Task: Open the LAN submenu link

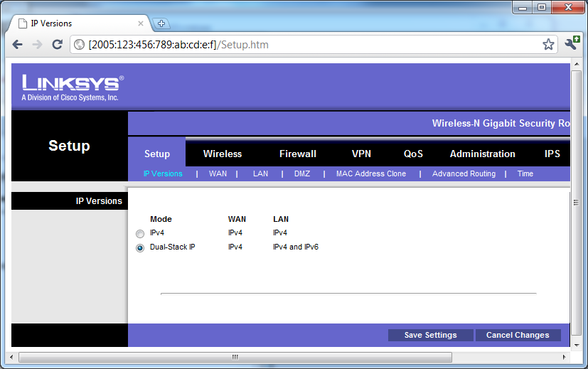Action: tap(261, 173)
